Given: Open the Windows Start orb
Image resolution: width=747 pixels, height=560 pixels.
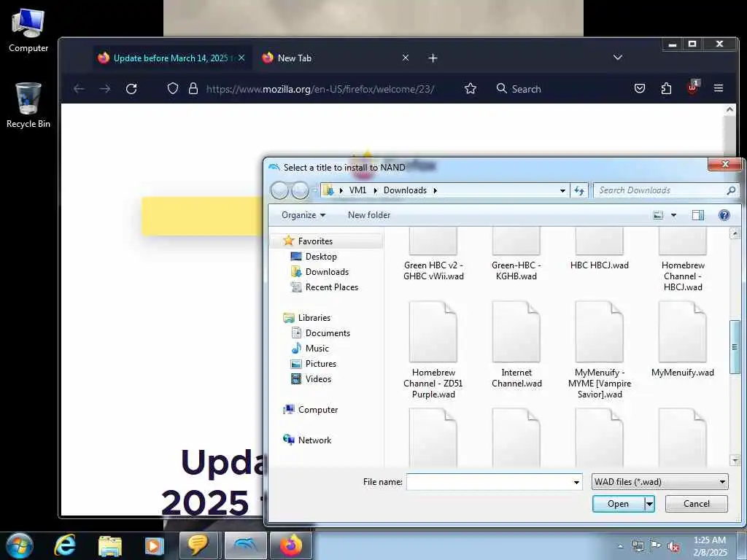Looking at the screenshot, I should 20,545.
